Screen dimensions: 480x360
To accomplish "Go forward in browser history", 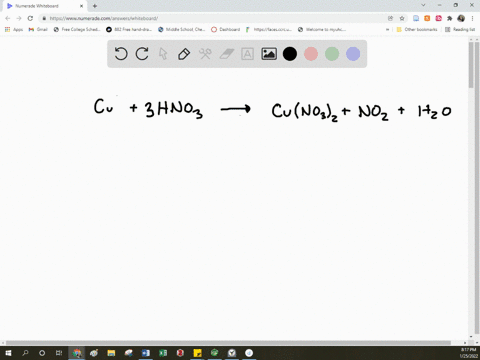I will [19, 18].
